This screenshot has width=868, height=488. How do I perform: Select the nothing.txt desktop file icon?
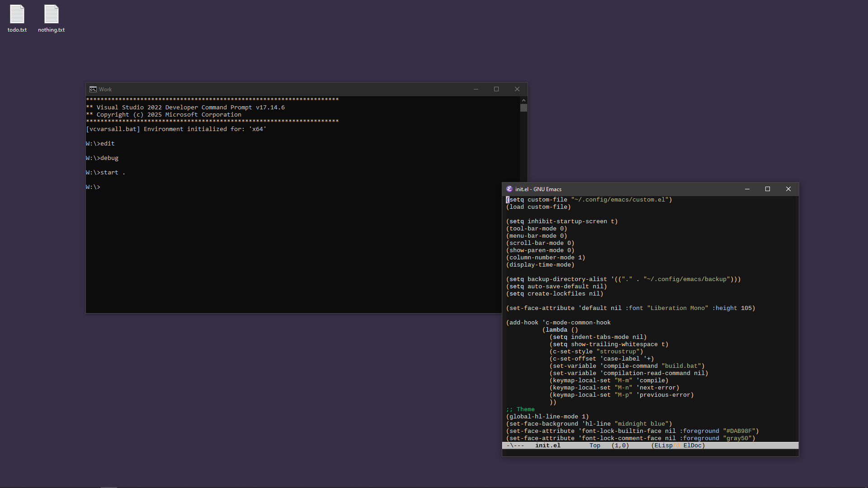point(51,19)
